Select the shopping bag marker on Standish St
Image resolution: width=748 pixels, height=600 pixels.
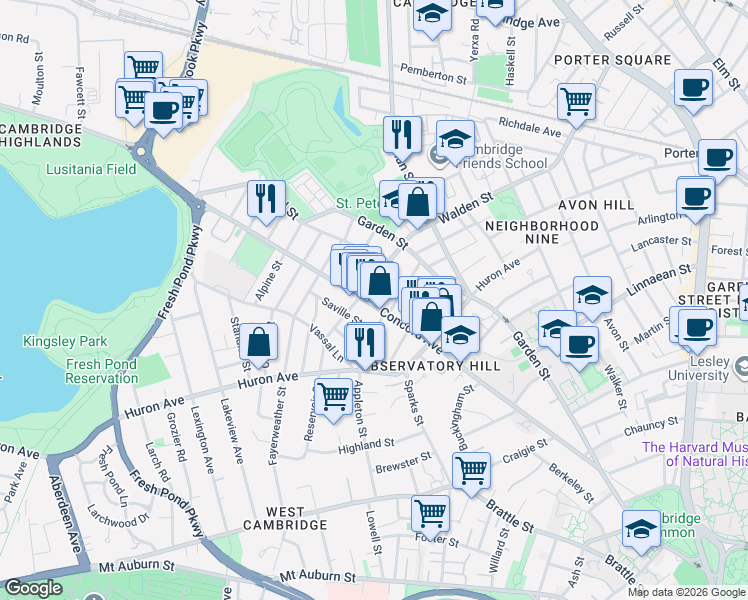point(258,344)
